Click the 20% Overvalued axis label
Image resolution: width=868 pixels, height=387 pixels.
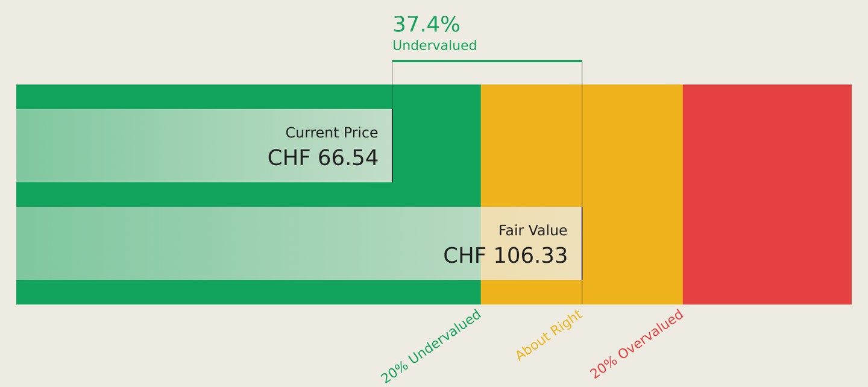click(x=637, y=344)
